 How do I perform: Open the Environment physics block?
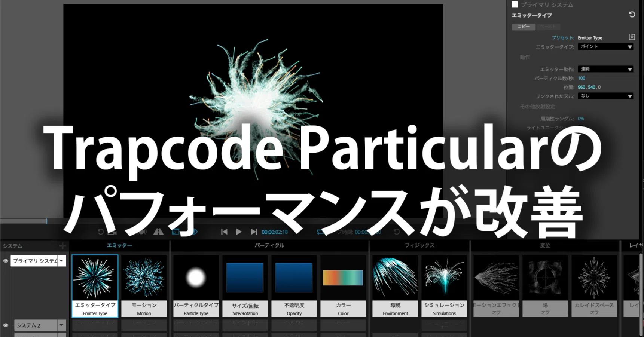395,286
